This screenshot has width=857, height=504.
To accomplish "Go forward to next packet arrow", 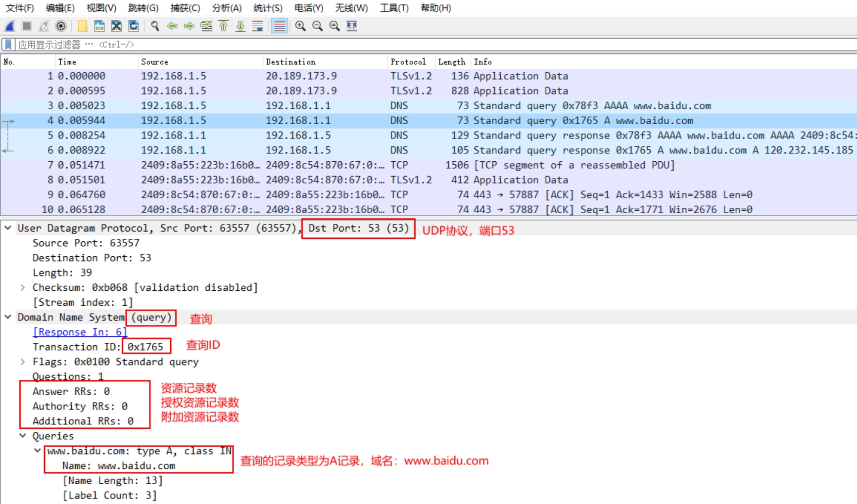I will click(189, 26).
